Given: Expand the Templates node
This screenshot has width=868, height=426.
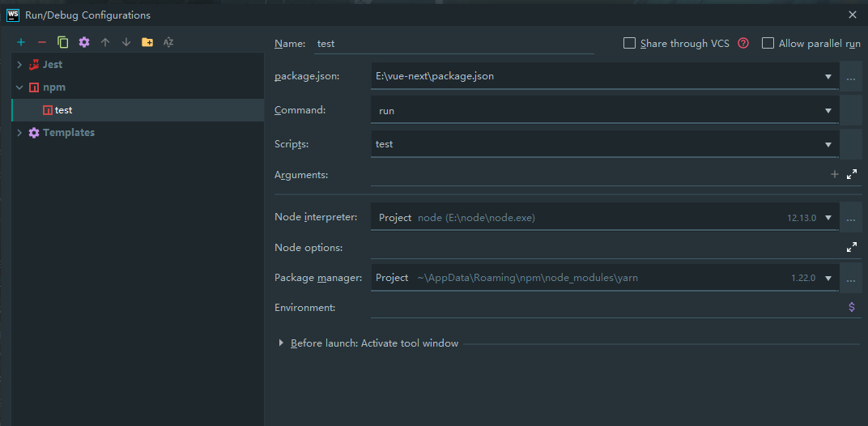Looking at the screenshot, I should click(x=19, y=132).
